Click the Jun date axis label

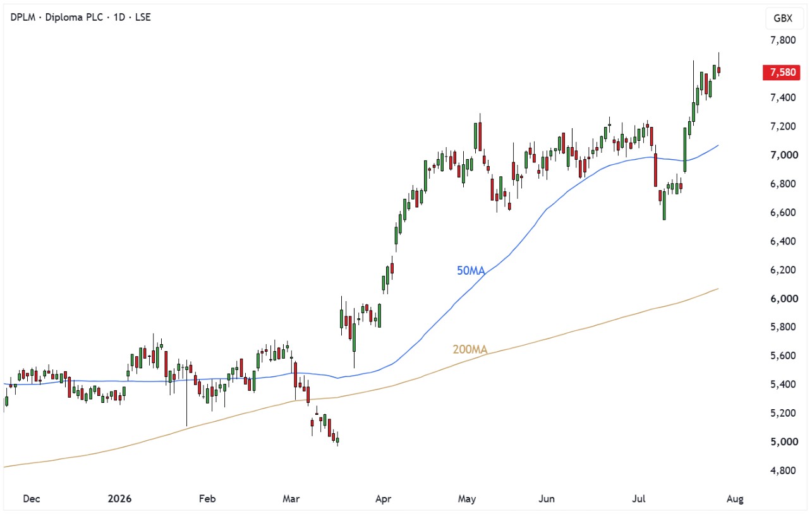[547, 499]
